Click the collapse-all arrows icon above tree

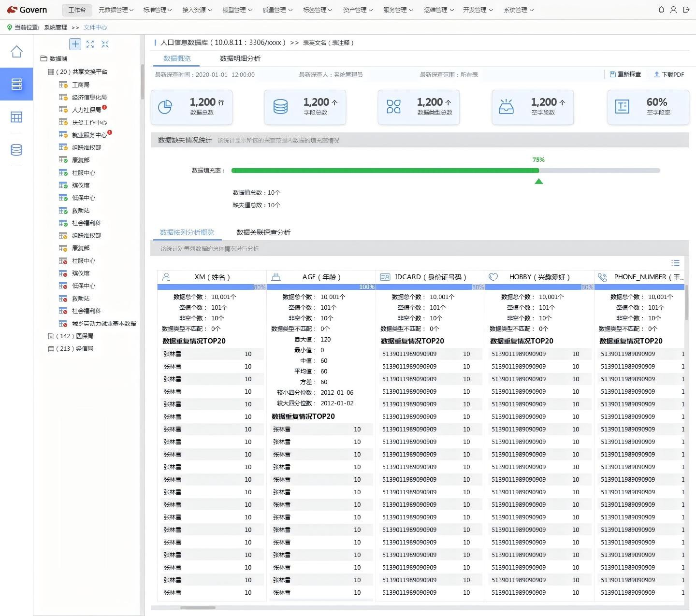pyautogui.click(x=105, y=44)
